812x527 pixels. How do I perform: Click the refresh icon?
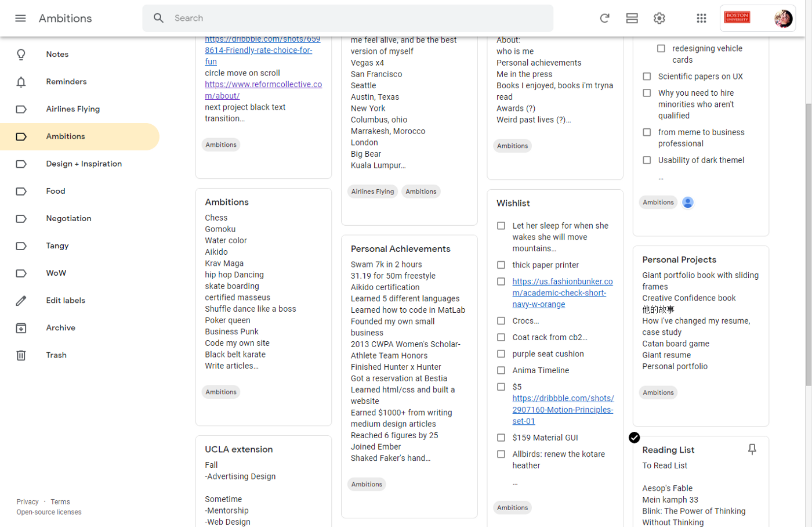tap(604, 18)
